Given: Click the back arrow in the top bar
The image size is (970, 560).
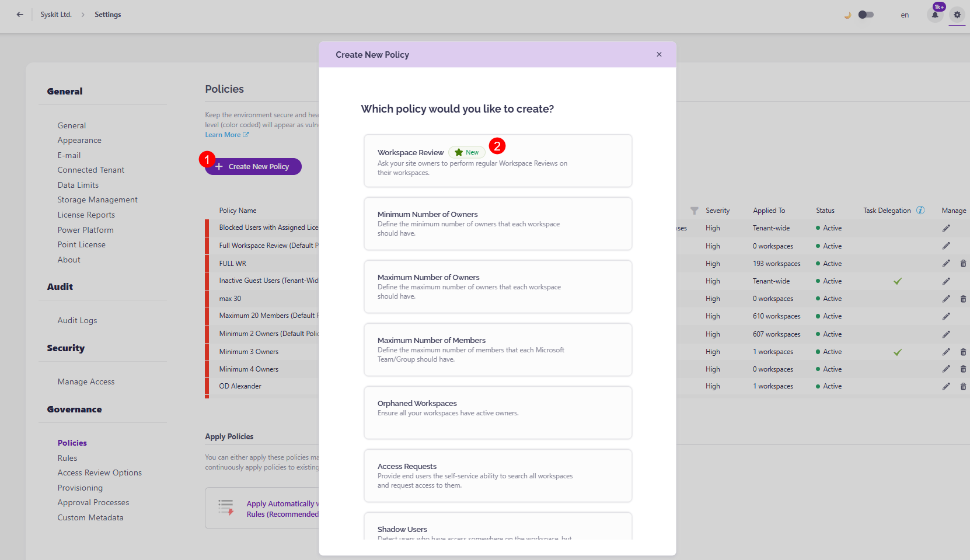Looking at the screenshot, I should click(x=19, y=14).
